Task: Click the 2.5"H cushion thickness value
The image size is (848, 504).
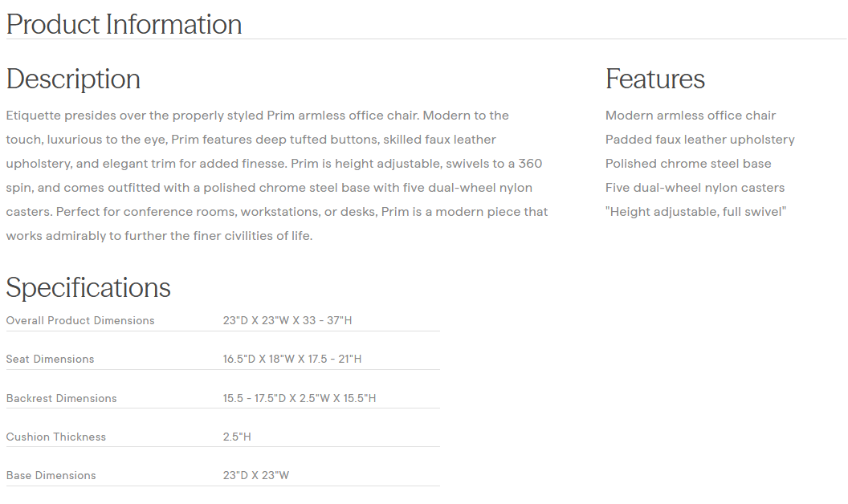Action: (x=237, y=437)
